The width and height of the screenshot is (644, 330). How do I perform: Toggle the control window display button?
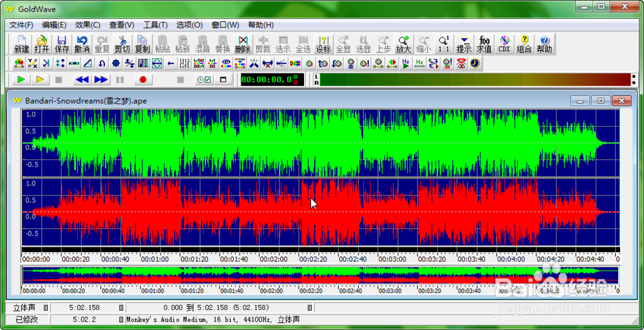(x=223, y=80)
